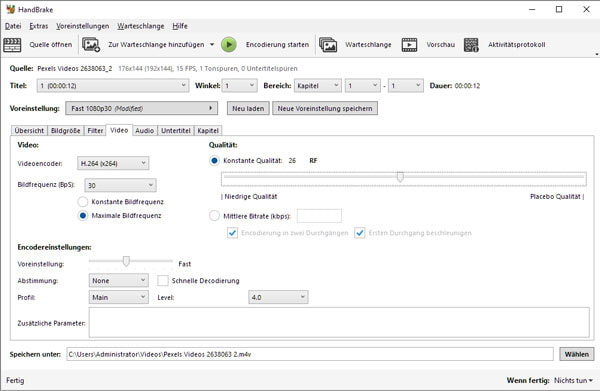
Task: Switch to the Übersicht tab
Action: point(29,130)
